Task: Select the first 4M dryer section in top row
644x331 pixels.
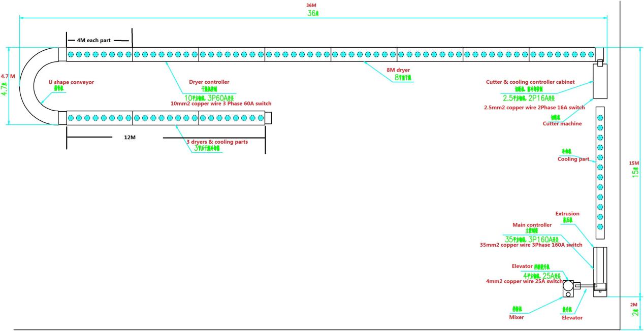Action: pyautogui.click(x=100, y=54)
